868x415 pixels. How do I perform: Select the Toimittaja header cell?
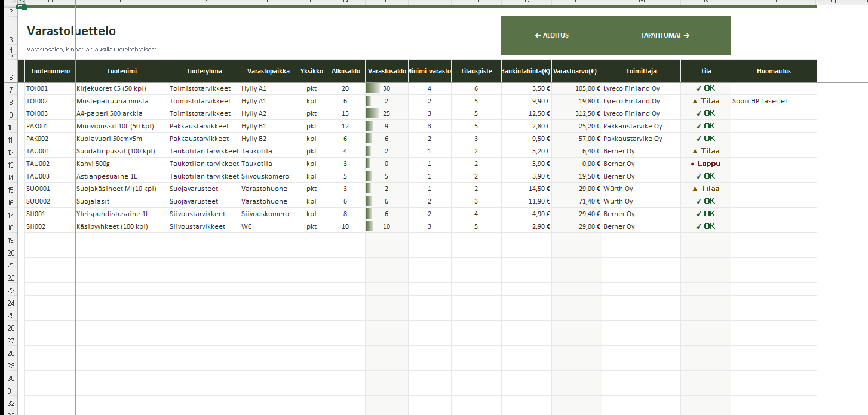(x=641, y=71)
